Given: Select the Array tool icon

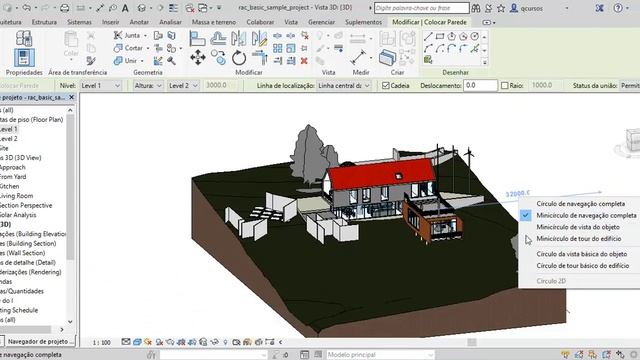Looking at the screenshot, I should tap(278, 48).
